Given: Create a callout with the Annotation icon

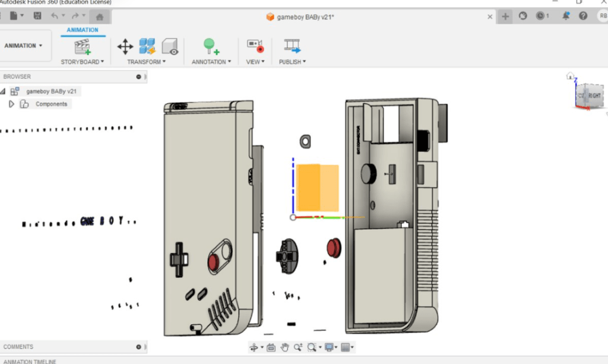Looking at the screenshot, I should click(211, 47).
